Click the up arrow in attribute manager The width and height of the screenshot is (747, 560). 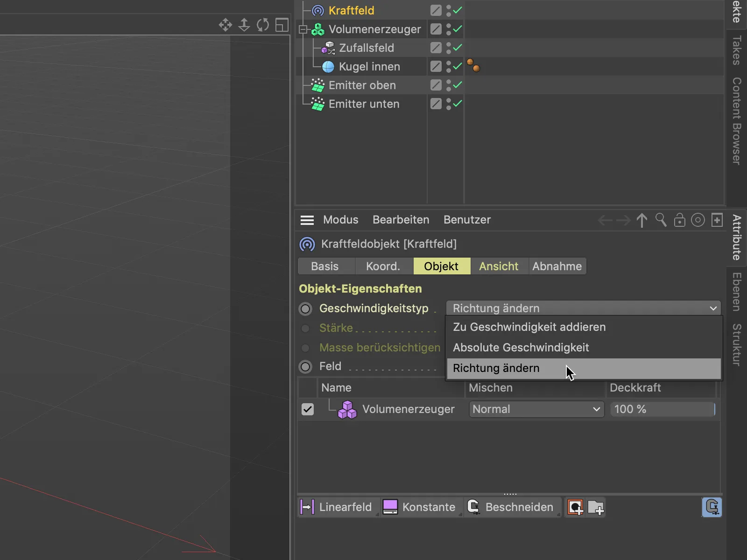(x=642, y=220)
